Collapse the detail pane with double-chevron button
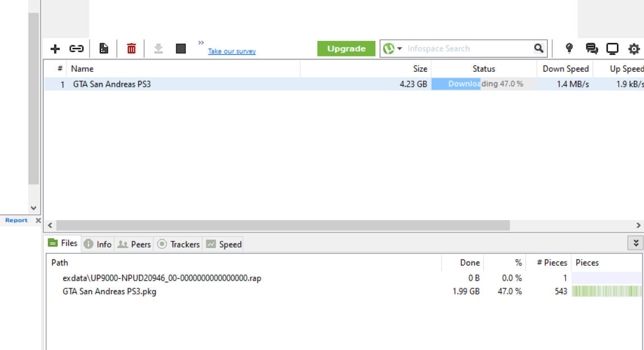Screen dimensions: 644x350 point(636,243)
